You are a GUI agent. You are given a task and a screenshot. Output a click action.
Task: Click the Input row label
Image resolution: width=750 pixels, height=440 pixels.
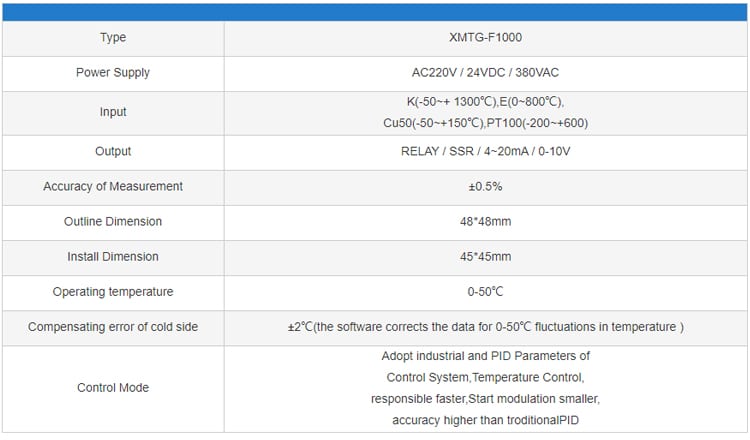[x=113, y=112]
